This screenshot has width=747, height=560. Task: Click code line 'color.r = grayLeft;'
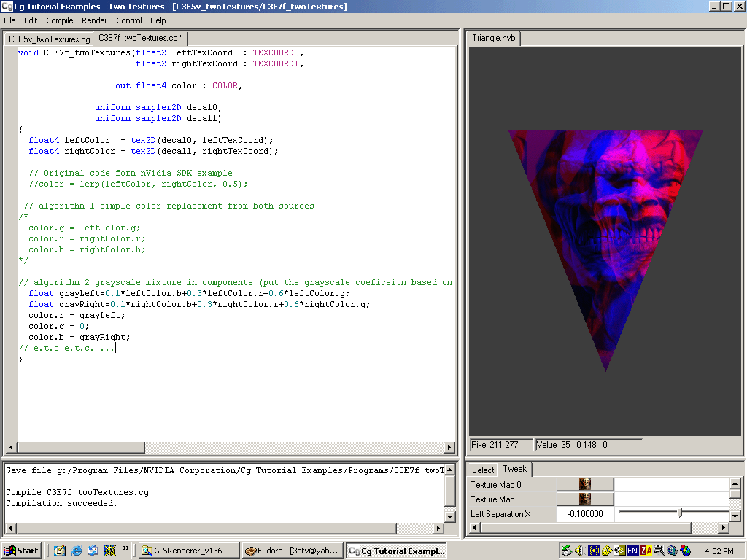pyautogui.click(x=77, y=315)
